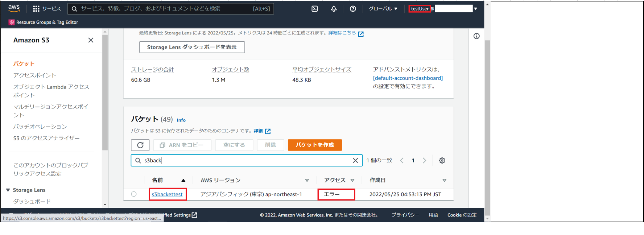Image resolution: width=644 pixels, height=235 pixels.
Task: Click the ARN をコピー button
Action: [x=182, y=145]
